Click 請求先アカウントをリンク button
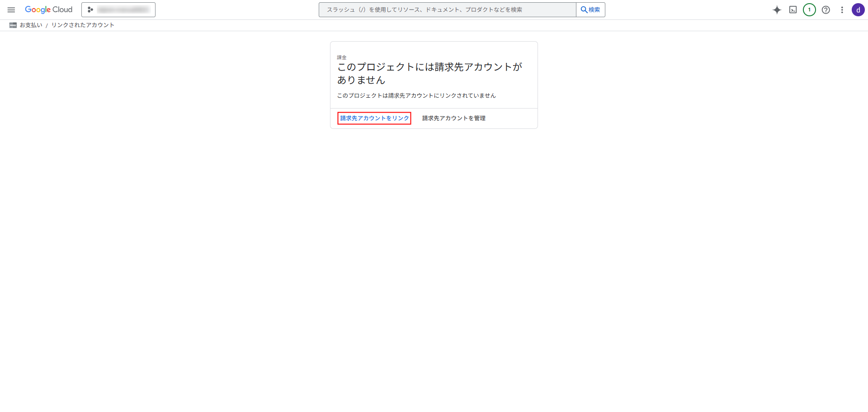This screenshot has height=412, width=868. pos(374,118)
